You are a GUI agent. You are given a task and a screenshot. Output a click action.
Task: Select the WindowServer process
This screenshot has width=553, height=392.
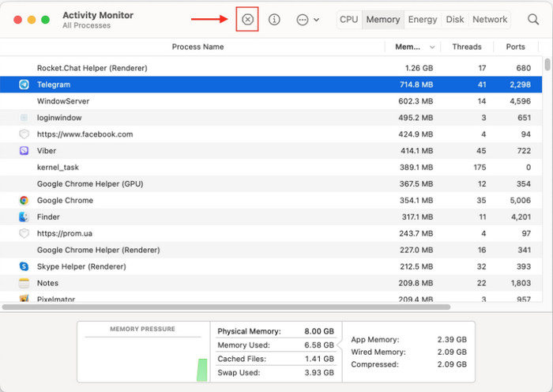(x=63, y=101)
